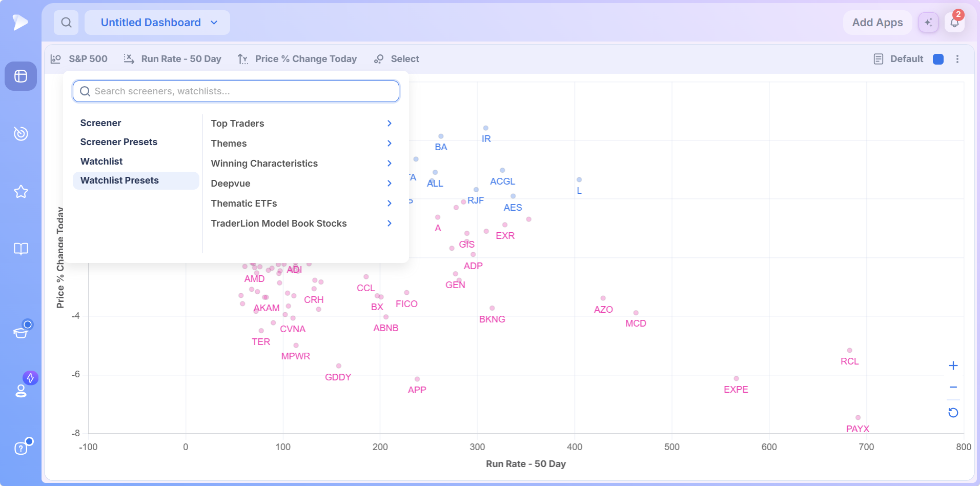Click the AZO data point label
The height and width of the screenshot is (486, 980).
tap(603, 310)
